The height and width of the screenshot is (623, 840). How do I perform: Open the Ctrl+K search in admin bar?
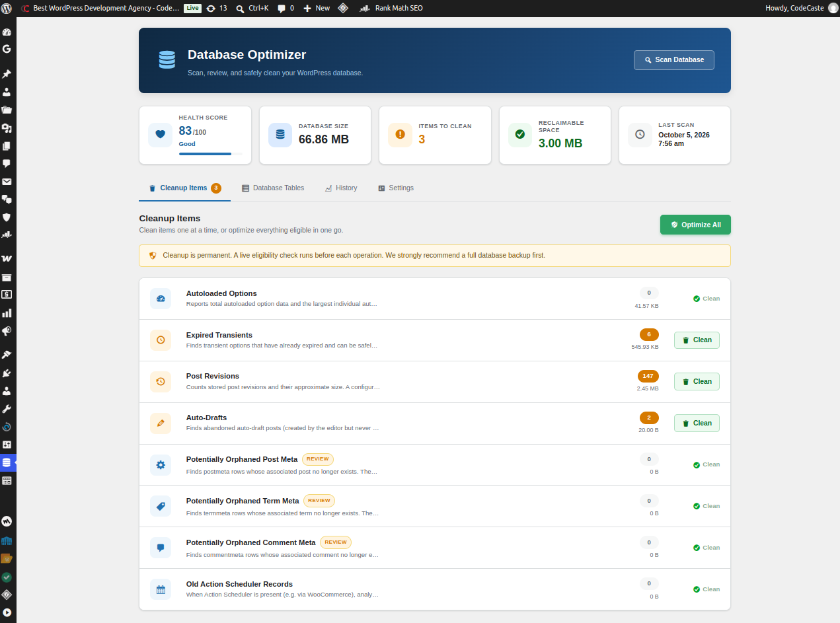tap(252, 8)
